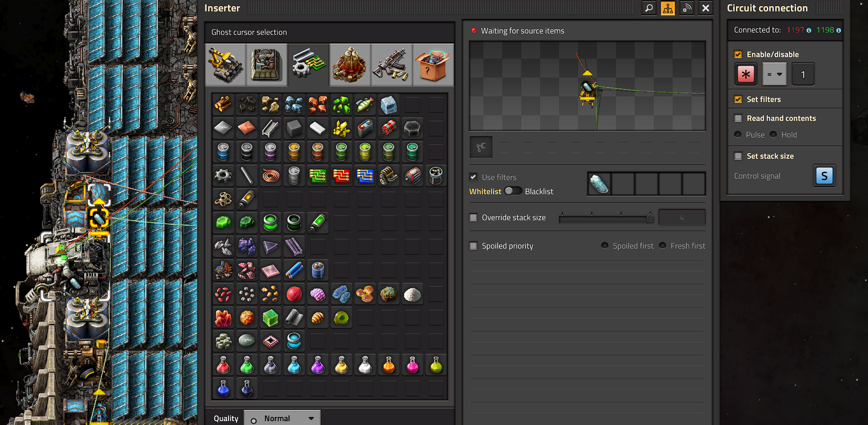
Task: Click the condition constant value 1
Action: (803, 74)
